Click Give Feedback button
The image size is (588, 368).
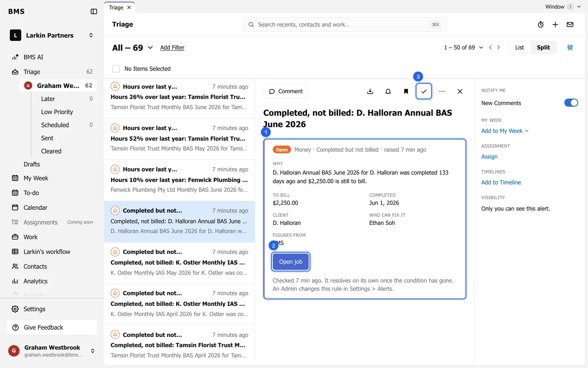coord(52,327)
